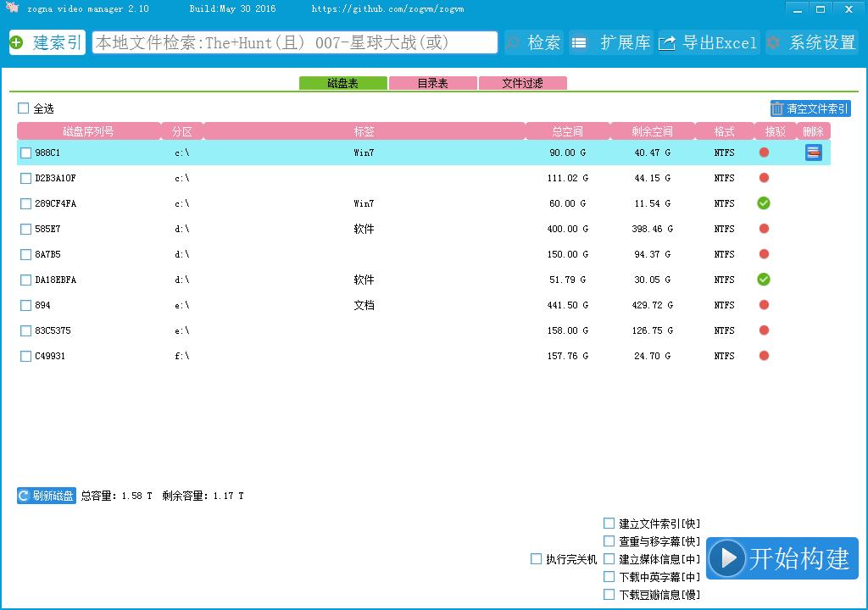Image resolution: width=868 pixels, height=610 pixels.
Task: Check the box for disk D2B3A10F
Action: point(25,178)
